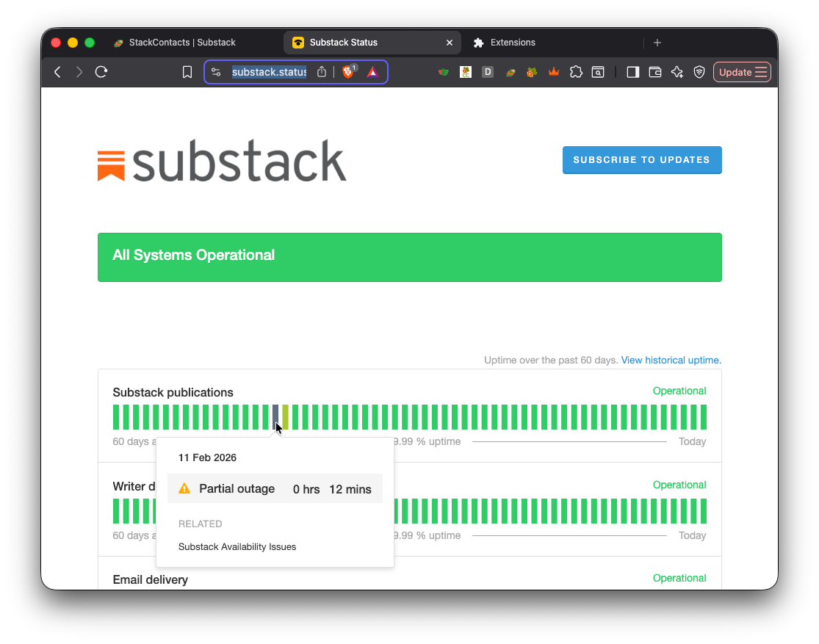This screenshot has width=819, height=644.
Task: Click the All Systems Operational banner
Action: click(x=410, y=257)
